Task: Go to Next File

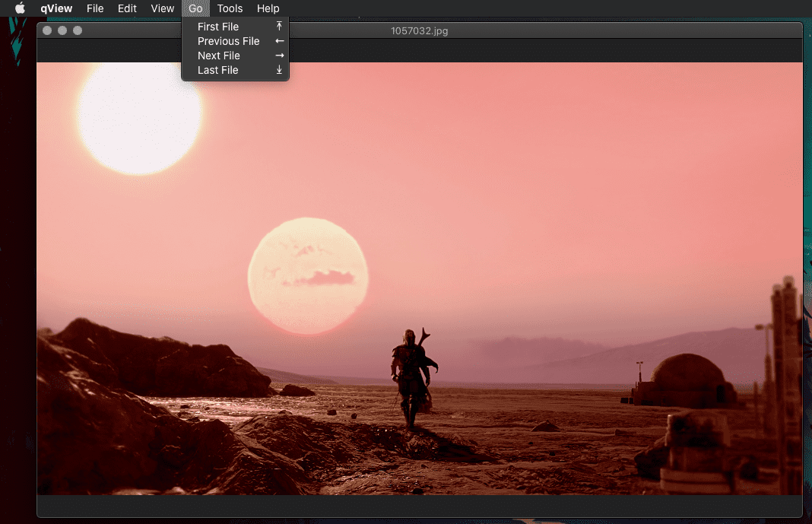Action: point(235,56)
